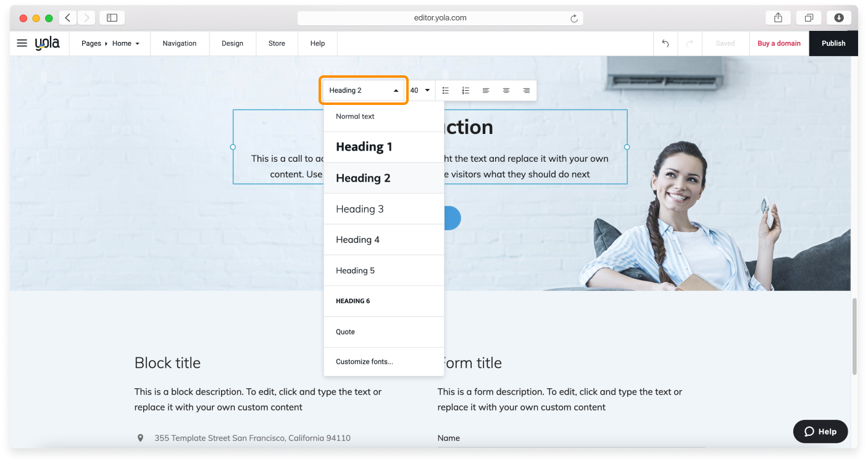Click the Yola logo
This screenshot has width=868, height=463.
point(48,43)
